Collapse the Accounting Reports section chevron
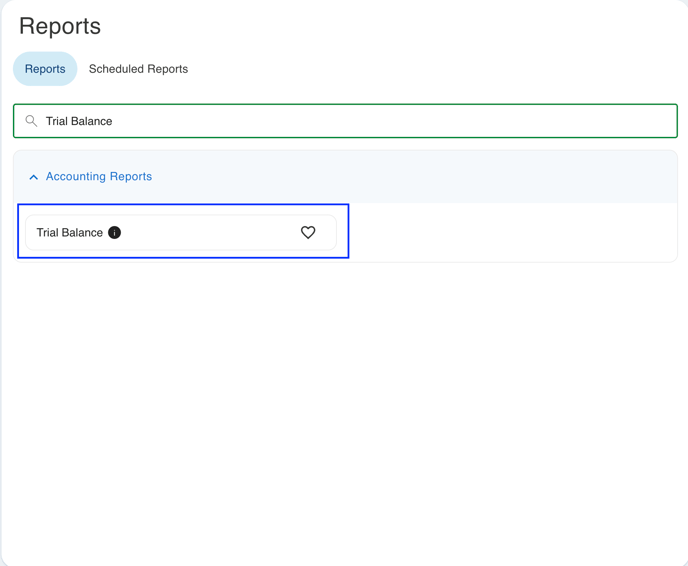This screenshot has height=566, width=688. click(x=34, y=177)
